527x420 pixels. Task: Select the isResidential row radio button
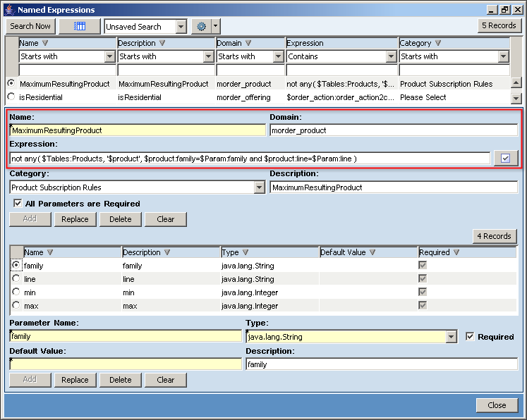[x=11, y=97]
